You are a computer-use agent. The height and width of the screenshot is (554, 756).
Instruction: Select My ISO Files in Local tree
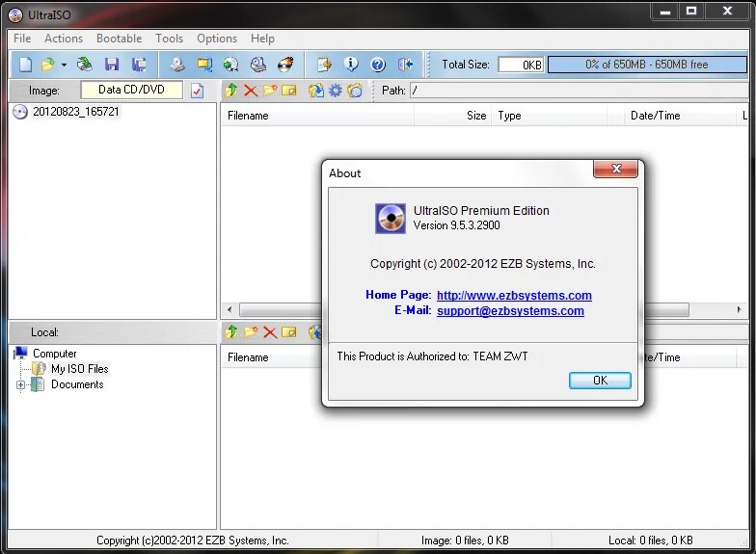80,369
